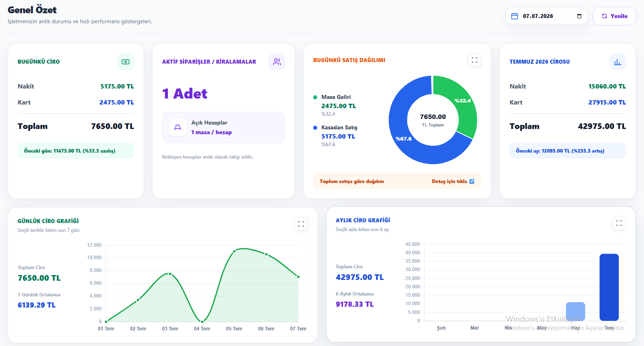Screen dimensions: 644x346
Task: Click the cash icon in Bugünkü Ciro card
Action: tap(125, 62)
